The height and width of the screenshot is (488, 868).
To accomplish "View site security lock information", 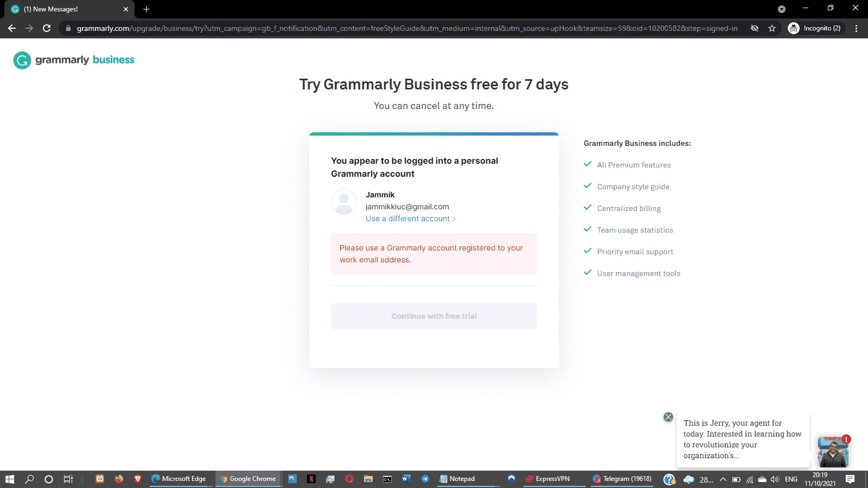I will click(68, 28).
